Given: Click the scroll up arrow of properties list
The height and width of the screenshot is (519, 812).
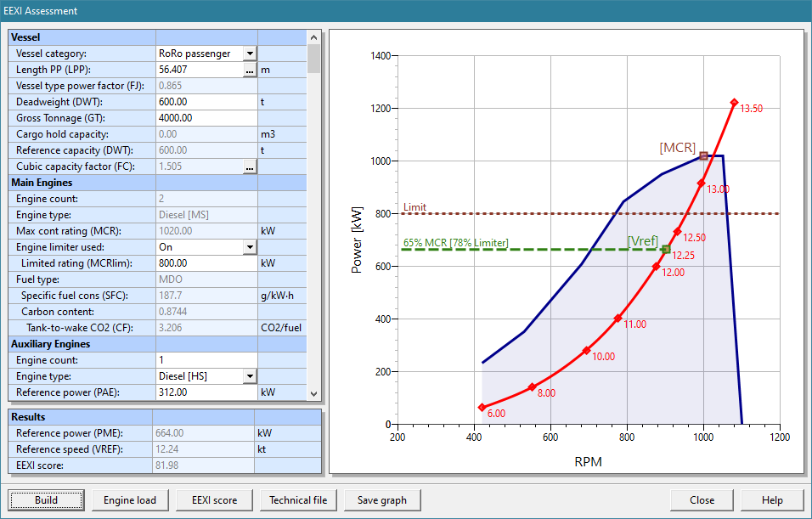Looking at the screenshot, I should pos(314,38).
